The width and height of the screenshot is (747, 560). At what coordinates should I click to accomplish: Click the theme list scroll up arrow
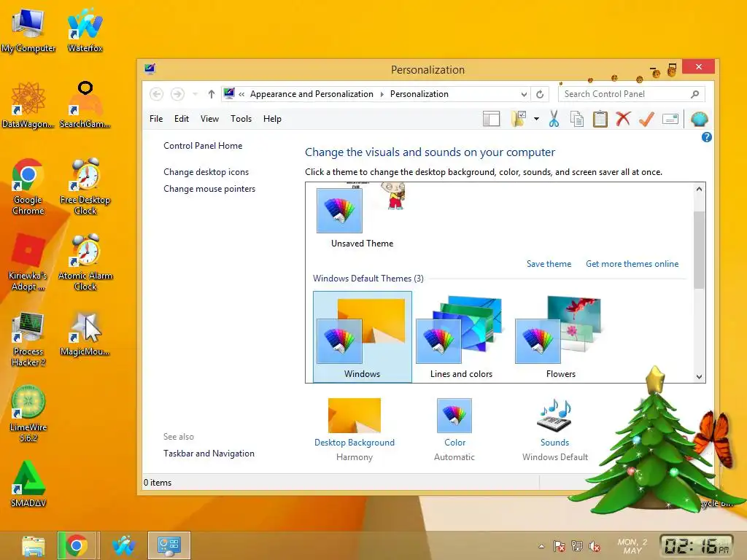(x=699, y=189)
